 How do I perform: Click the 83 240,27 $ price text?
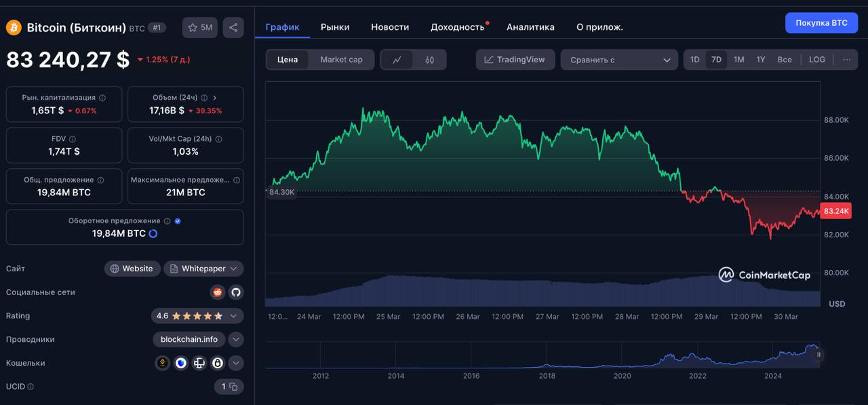click(x=68, y=60)
